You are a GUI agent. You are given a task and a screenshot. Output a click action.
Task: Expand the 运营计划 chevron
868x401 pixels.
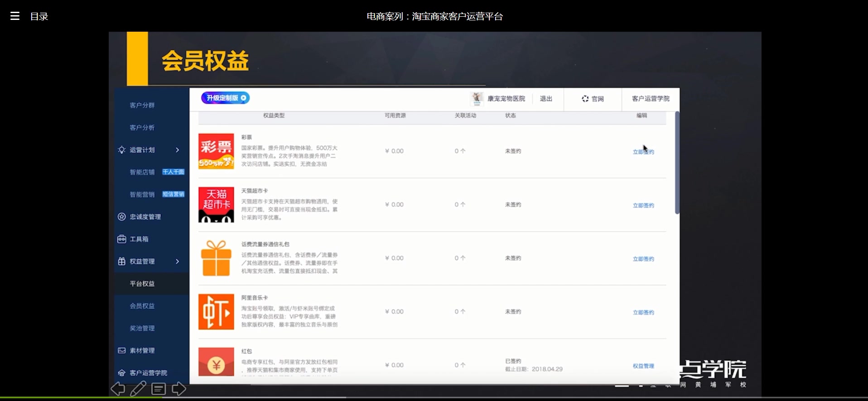point(178,150)
